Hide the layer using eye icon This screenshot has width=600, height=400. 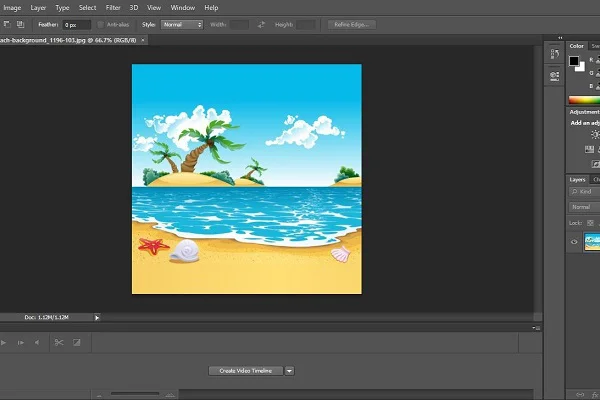coord(574,242)
